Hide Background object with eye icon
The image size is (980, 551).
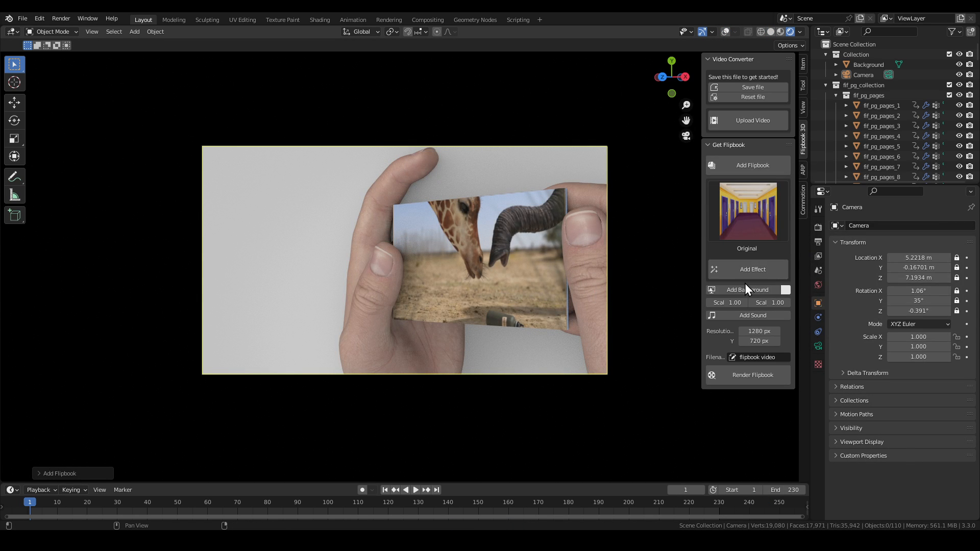tap(959, 65)
